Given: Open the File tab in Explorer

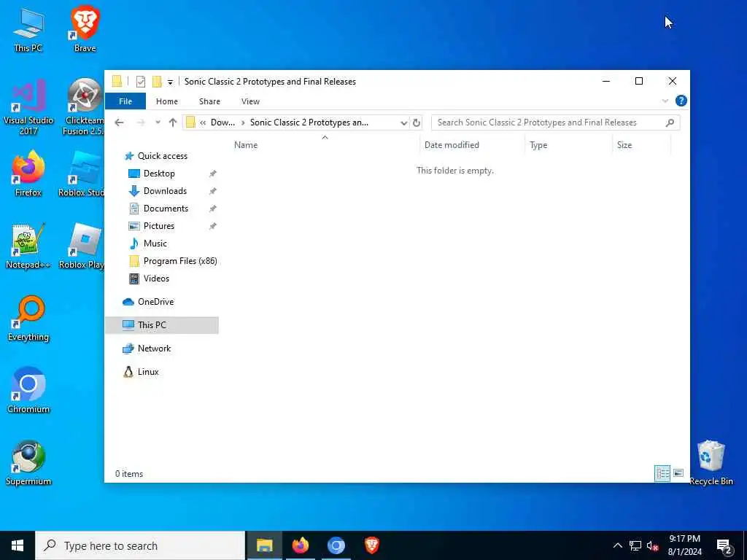Looking at the screenshot, I should click(x=125, y=101).
